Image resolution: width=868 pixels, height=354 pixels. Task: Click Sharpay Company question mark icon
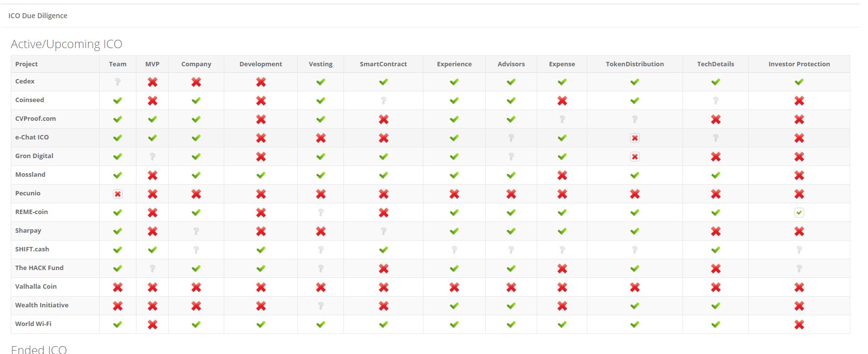196,231
